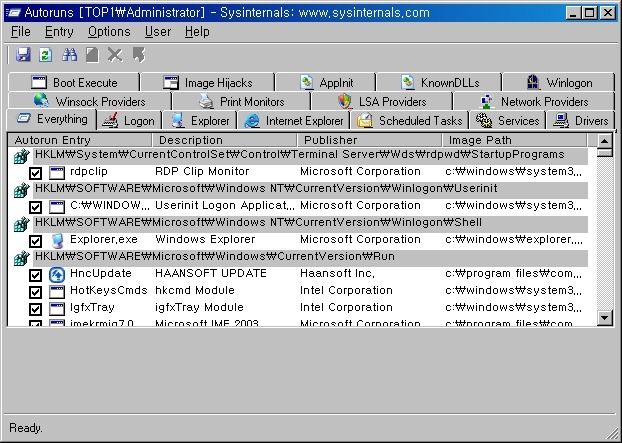The height and width of the screenshot is (443, 622).
Task: Click the IgfxTray entry icon
Action: [57, 309]
